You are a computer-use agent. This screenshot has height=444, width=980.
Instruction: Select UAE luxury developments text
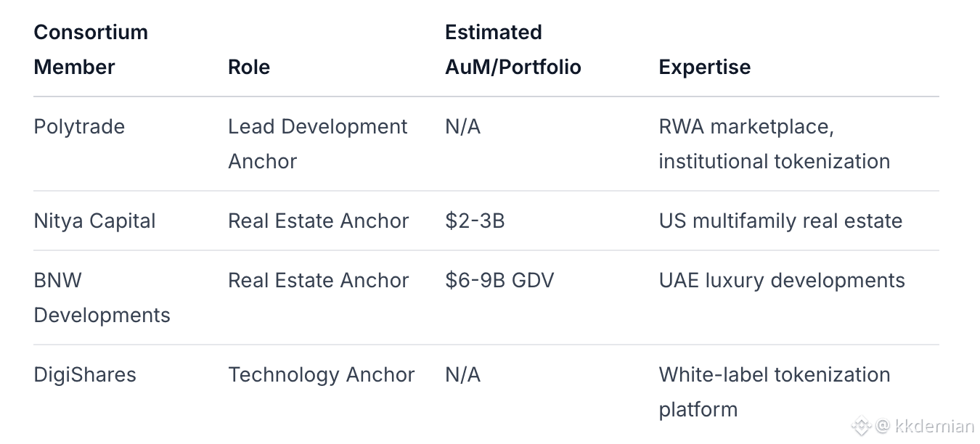point(782,280)
